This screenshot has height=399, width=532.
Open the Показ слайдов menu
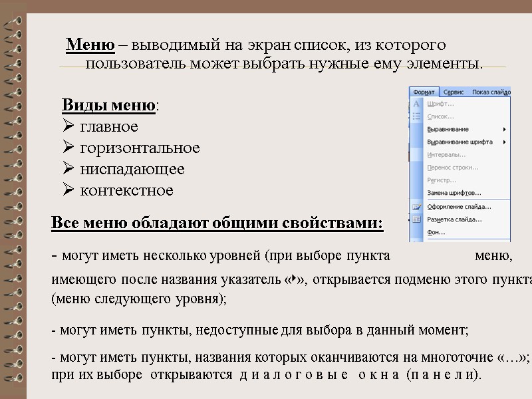coord(491,92)
